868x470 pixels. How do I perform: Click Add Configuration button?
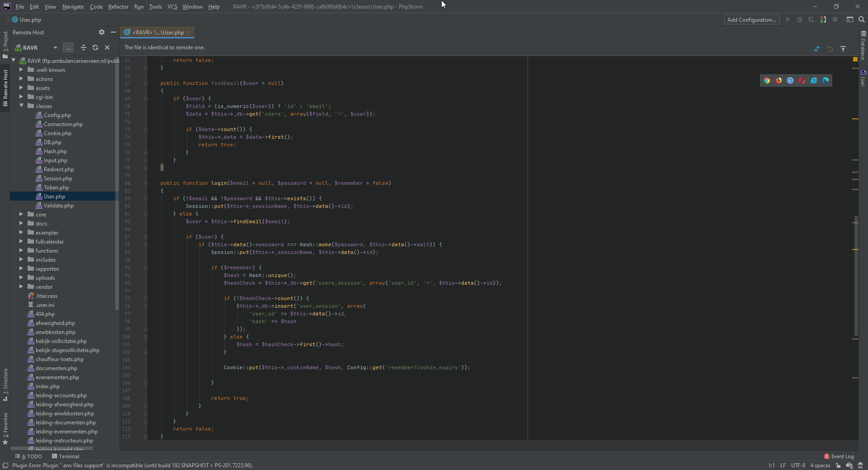pos(751,19)
